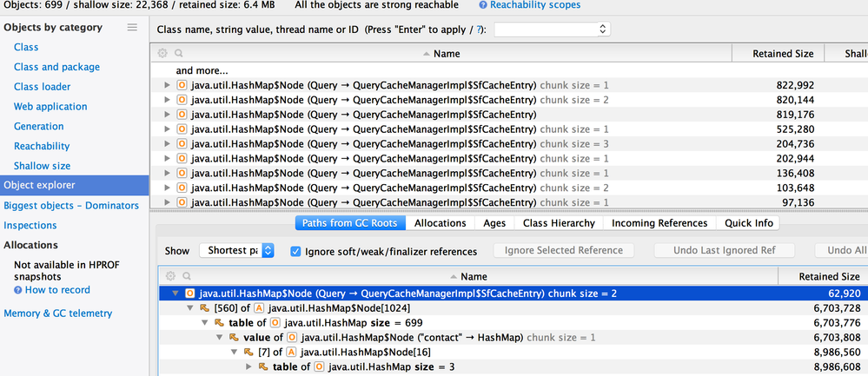
Task: Click the array icon on HashMap$Node[16] row
Action: click(x=291, y=353)
